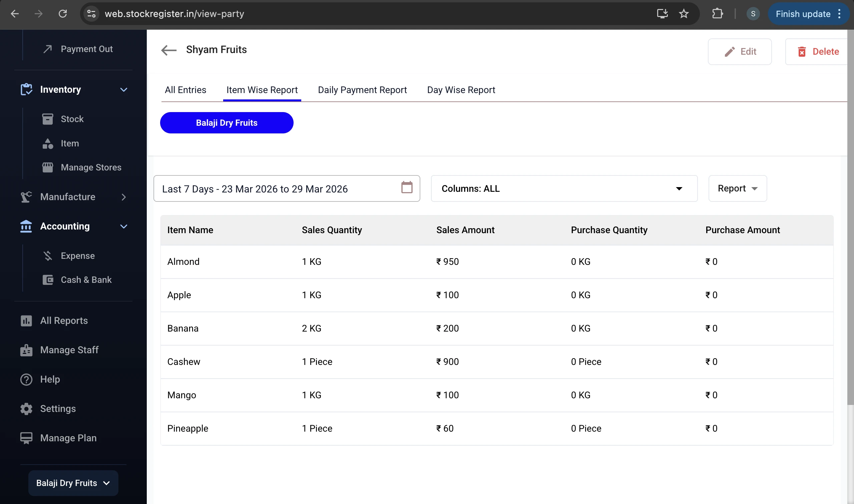The width and height of the screenshot is (854, 504).
Task: Switch to the All Entries tab
Action: point(185,90)
